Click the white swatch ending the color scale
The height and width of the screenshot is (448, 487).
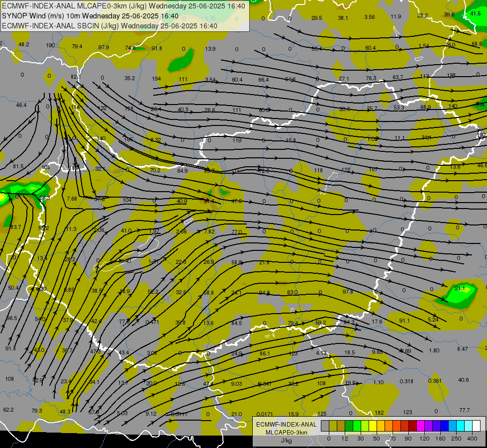pos(476,426)
